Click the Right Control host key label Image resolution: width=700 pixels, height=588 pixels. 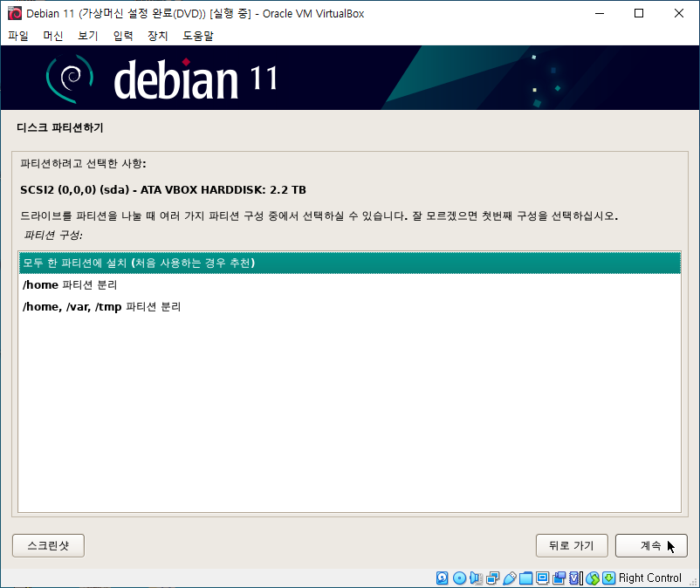click(x=650, y=578)
